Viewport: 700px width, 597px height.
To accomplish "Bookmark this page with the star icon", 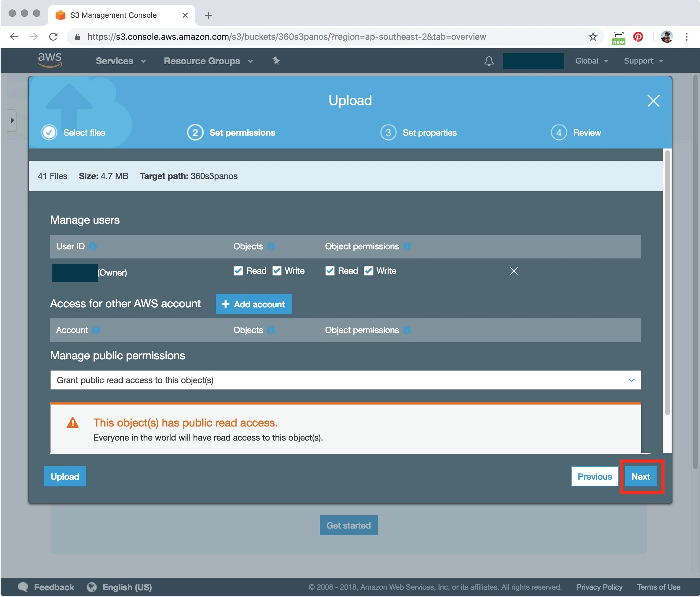I will [x=593, y=37].
